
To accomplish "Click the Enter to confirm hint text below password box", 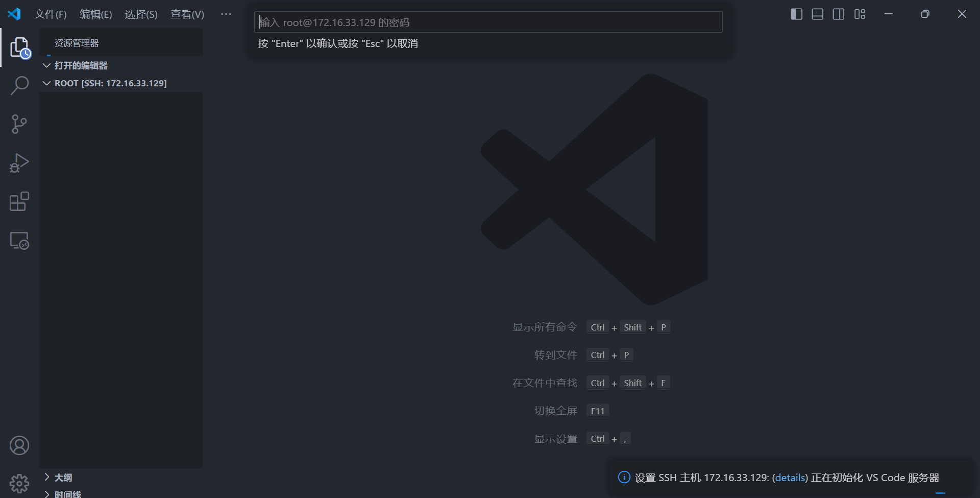I will point(338,43).
